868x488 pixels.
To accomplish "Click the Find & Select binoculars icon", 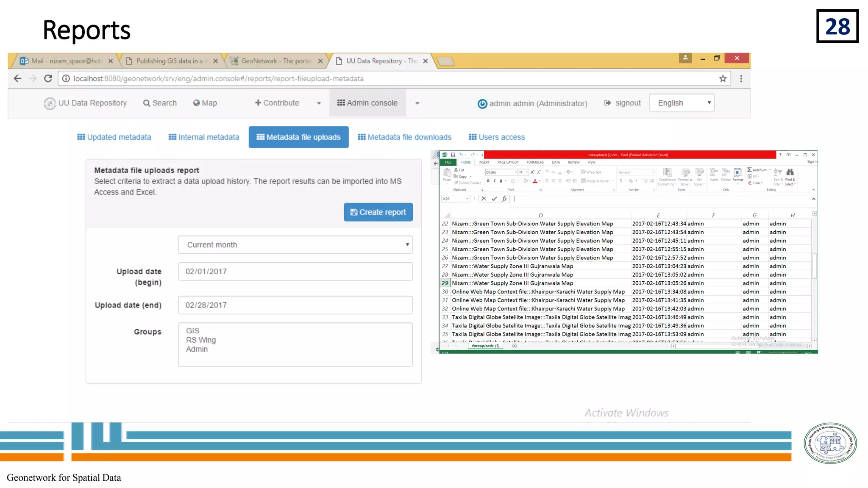I will (x=790, y=172).
